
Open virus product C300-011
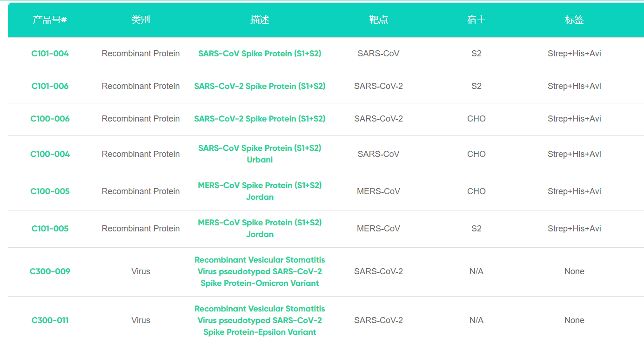[50, 320]
